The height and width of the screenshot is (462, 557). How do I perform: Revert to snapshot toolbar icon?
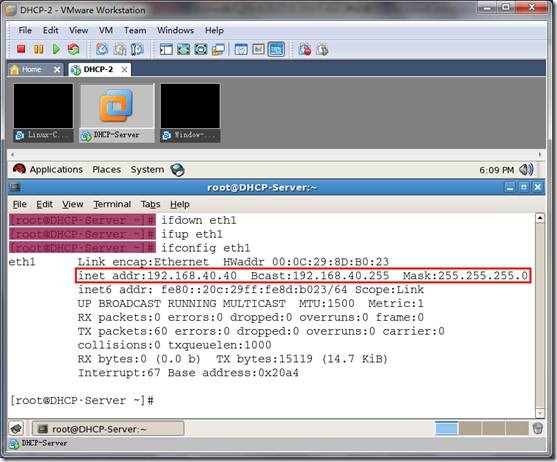point(120,49)
